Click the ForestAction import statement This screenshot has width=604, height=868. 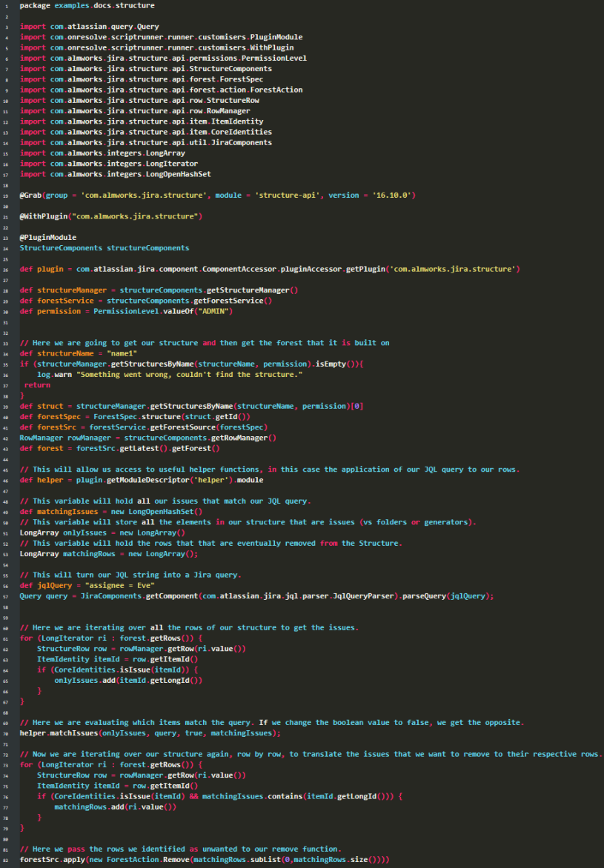coord(162,90)
